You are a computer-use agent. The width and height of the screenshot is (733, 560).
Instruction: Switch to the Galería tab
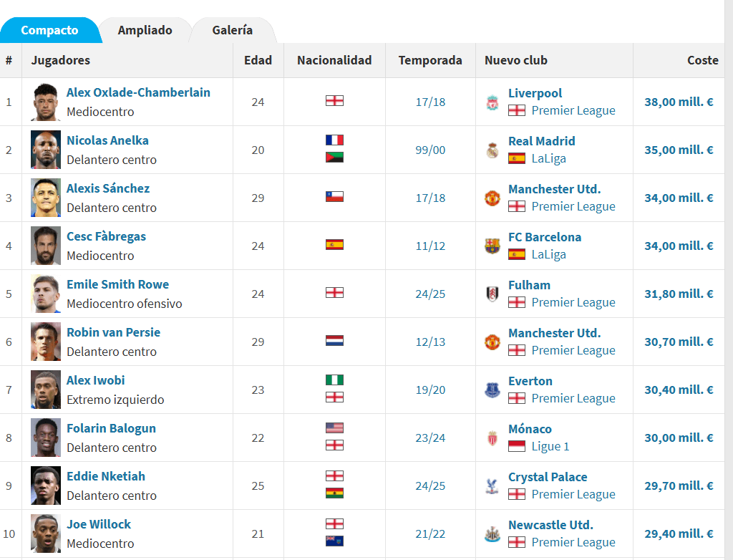233,30
